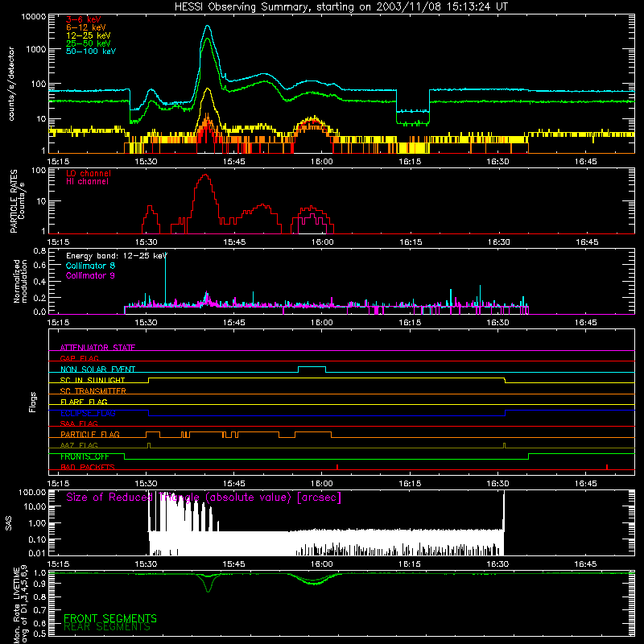Click the cyan 50-100 keV flare peak
The height and width of the screenshot is (644, 644).
pyautogui.click(x=208, y=26)
